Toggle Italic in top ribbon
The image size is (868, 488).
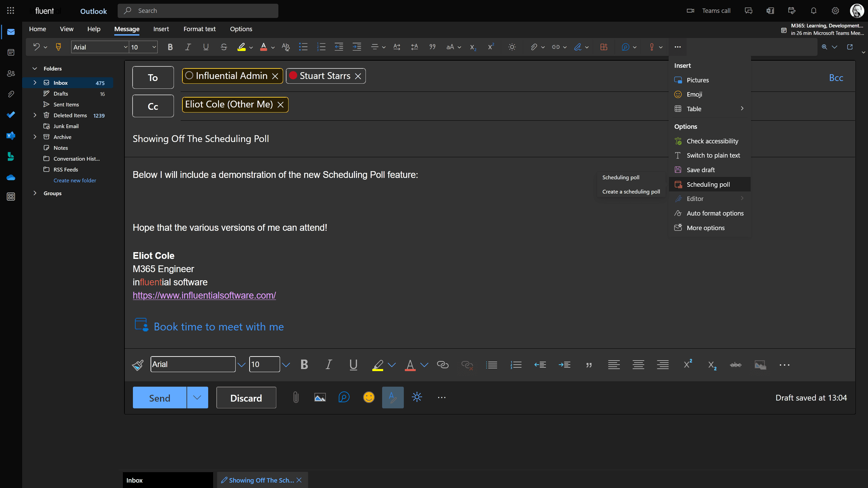[188, 47]
